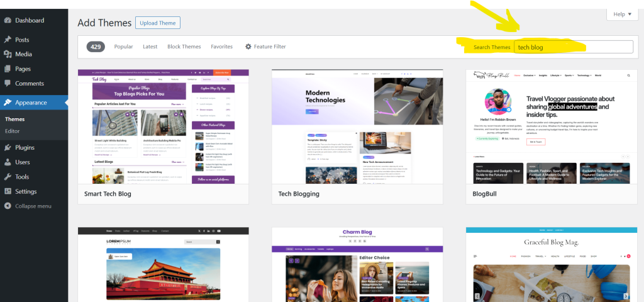Image resolution: width=644 pixels, height=302 pixels.
Task: Click the Users person icon
Action: (8, 162)
